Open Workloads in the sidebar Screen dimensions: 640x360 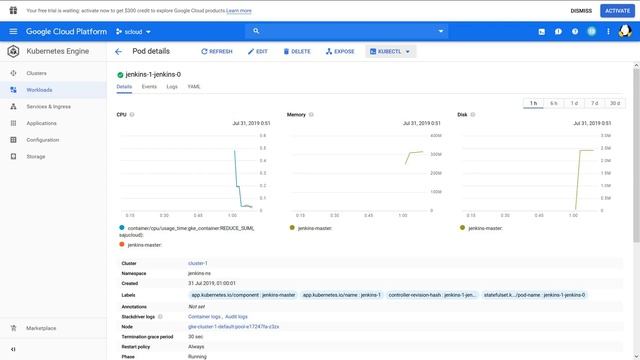[x=53, y=90]
